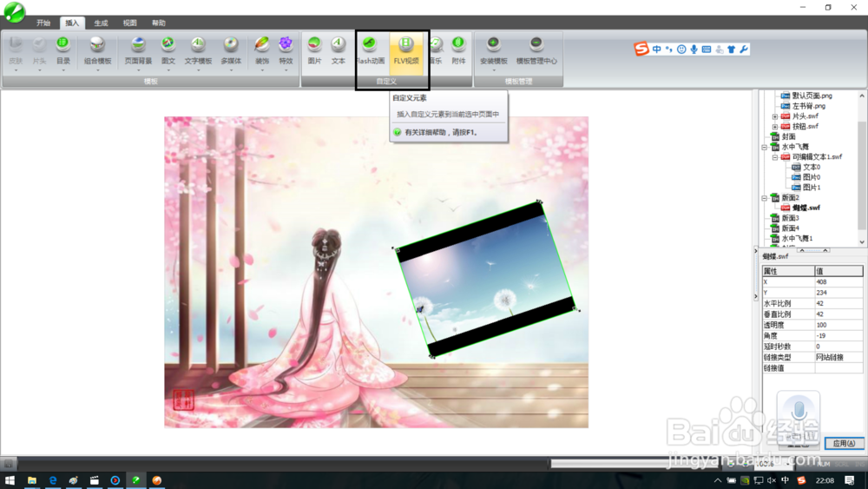The image size is (868, 489).
Task: Open the 组合模板 dropdown arrow
Action: pyautogui.click(x=97, y=70)
